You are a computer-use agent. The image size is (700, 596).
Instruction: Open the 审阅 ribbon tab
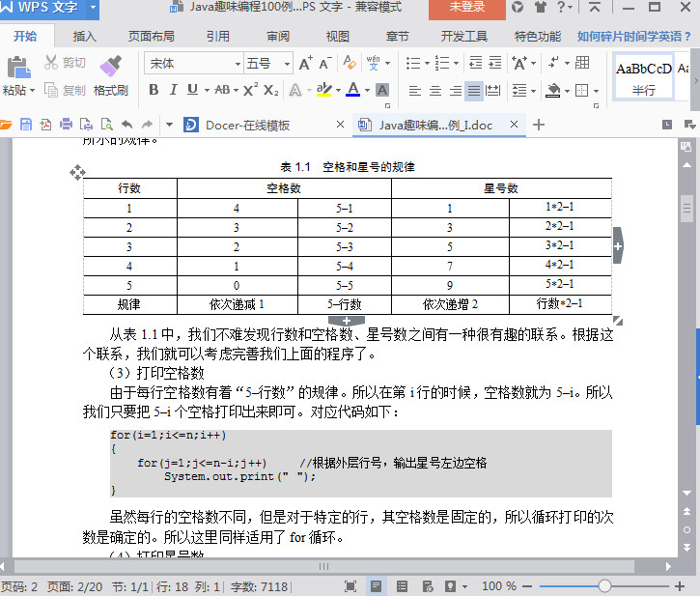pos(278,36)
